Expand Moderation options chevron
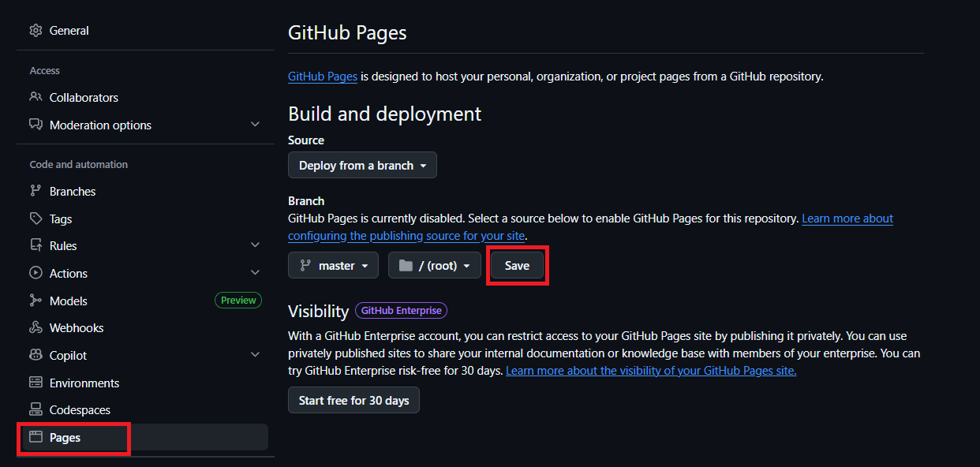The image size is (980, 467). pyautogui.click(x=255, y=125)
